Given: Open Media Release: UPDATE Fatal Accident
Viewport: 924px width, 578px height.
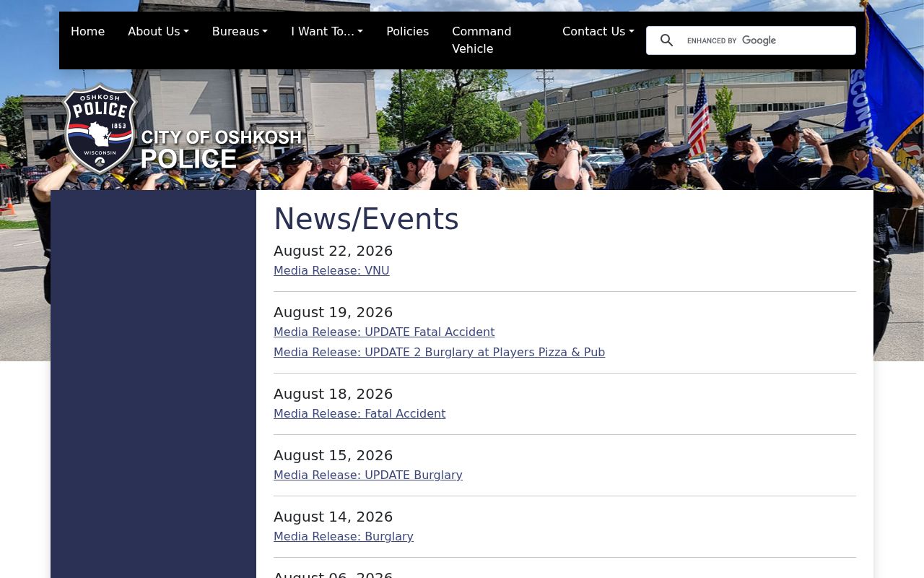Looking at the screenshot, I should tap(384, 332).
